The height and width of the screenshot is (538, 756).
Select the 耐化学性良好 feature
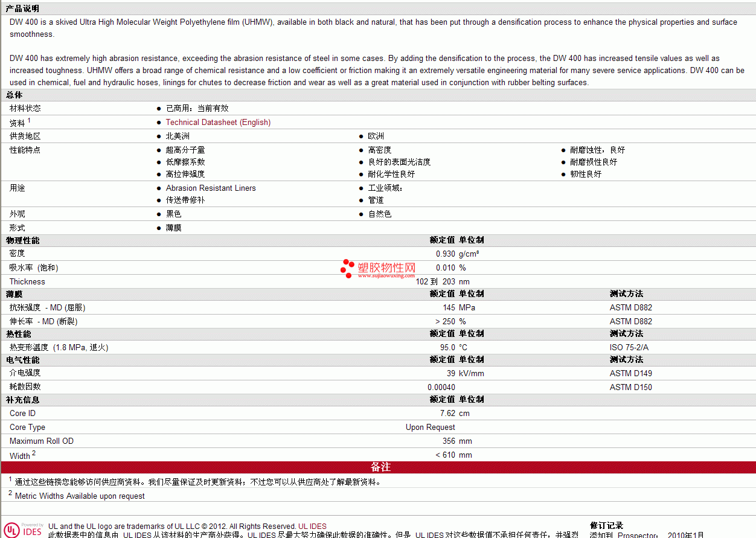[391, 174]
